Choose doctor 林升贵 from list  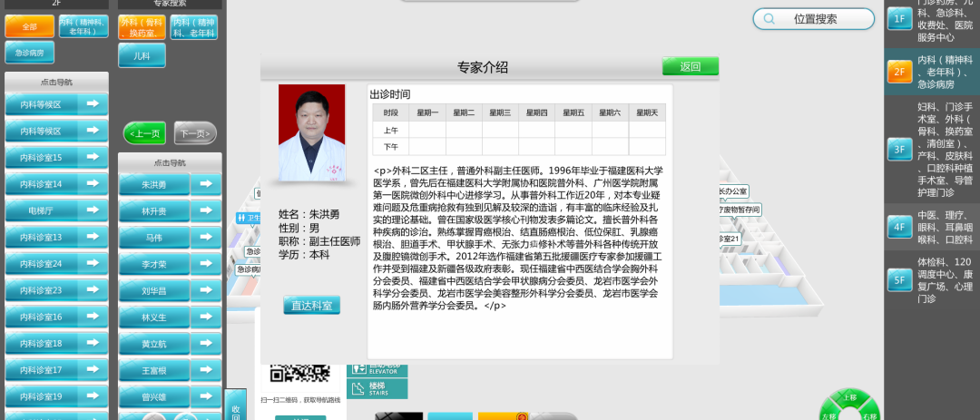coord(153,210)
